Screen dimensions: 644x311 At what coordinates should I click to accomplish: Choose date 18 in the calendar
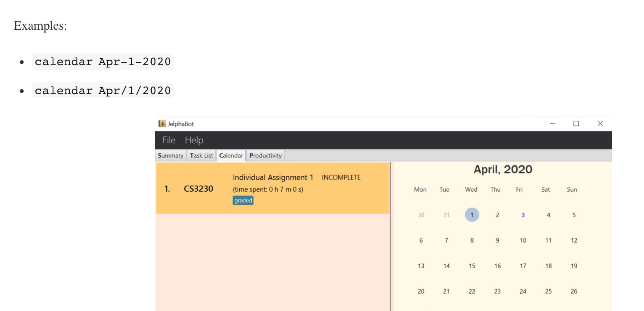coord(548,266)
